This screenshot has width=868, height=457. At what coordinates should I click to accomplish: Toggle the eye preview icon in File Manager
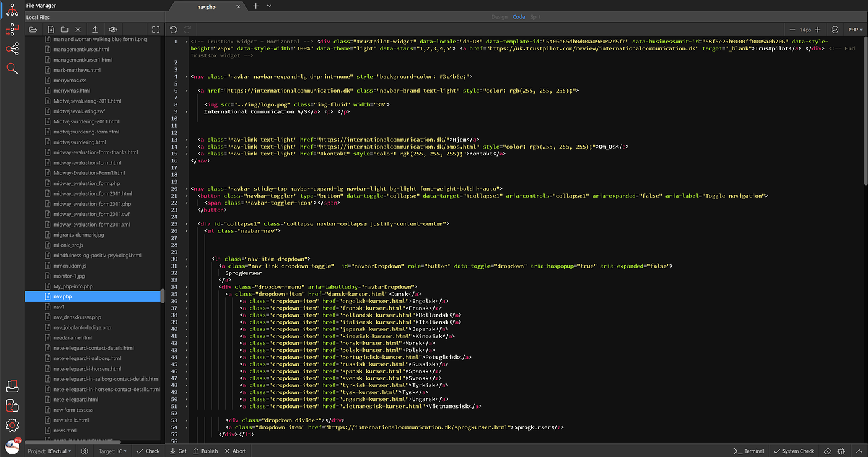(113, 30)
